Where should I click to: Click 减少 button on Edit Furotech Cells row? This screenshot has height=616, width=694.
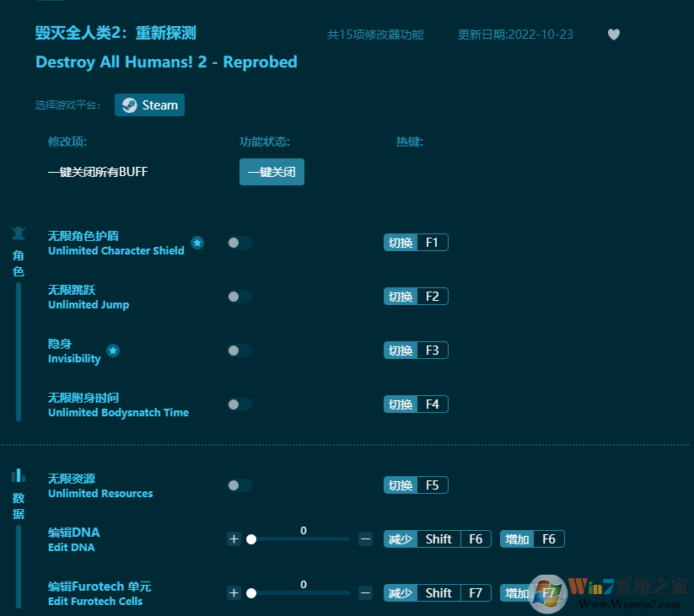(401, 592)
